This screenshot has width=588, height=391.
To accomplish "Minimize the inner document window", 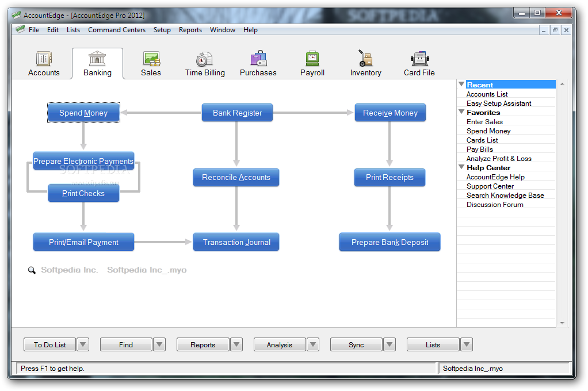I will (544, 30).
